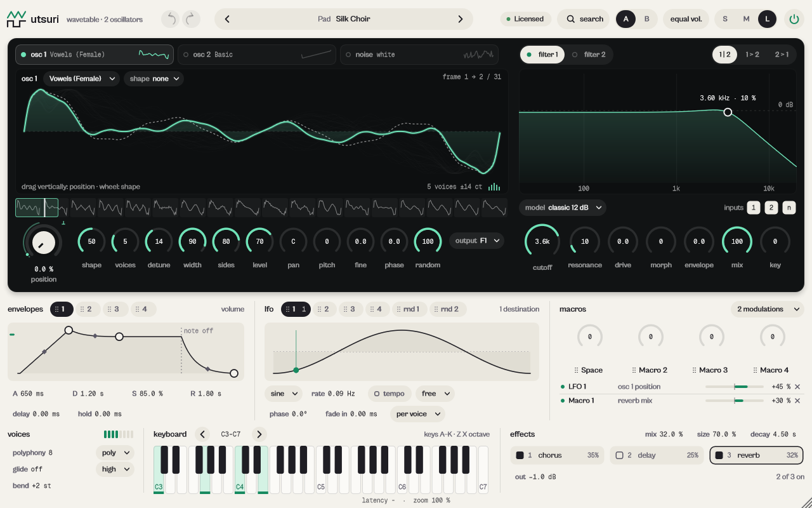Click the LFO 1 modulation amount slider
This screenshot has width=812, height=508.
735,387
